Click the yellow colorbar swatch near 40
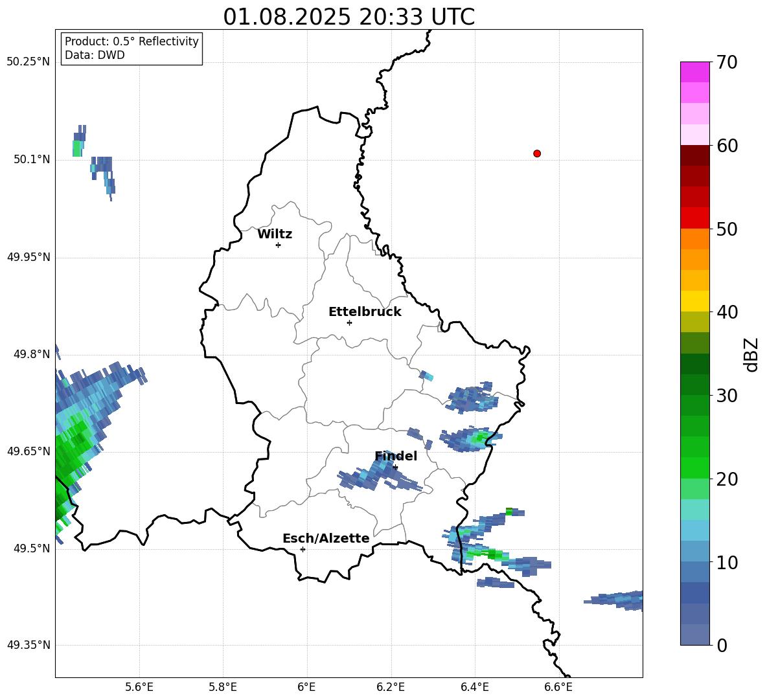Screen dimensions: 767x700 pos(694,301)
